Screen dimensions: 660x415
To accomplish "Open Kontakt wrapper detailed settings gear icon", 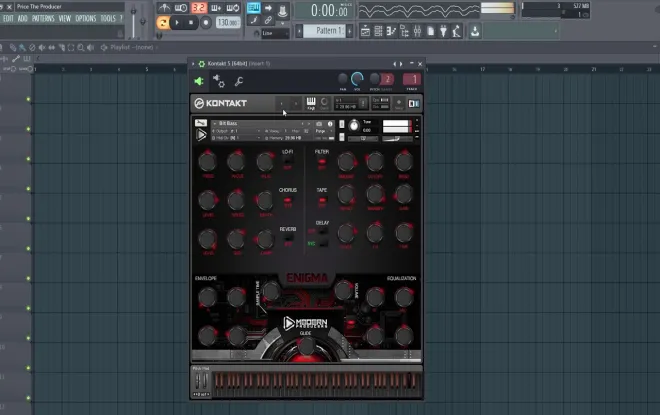I will coord(218,81).
